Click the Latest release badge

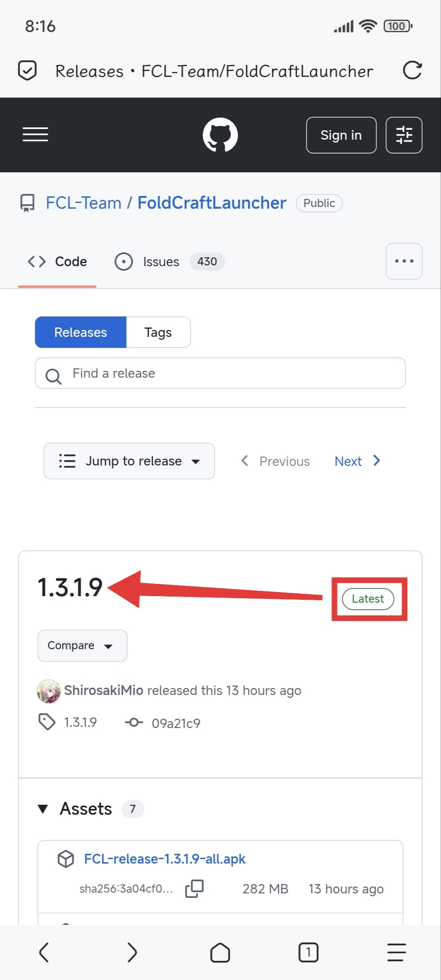click(x=368, y=599)
